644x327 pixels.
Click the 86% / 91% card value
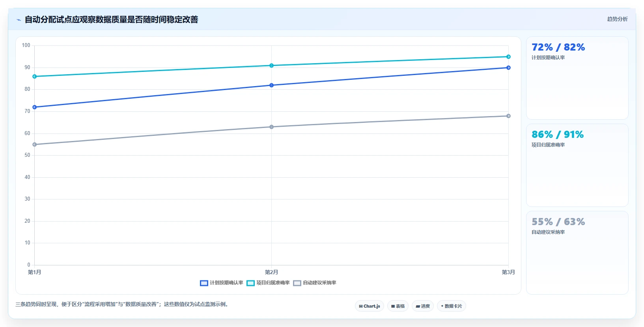click(558, 135)
